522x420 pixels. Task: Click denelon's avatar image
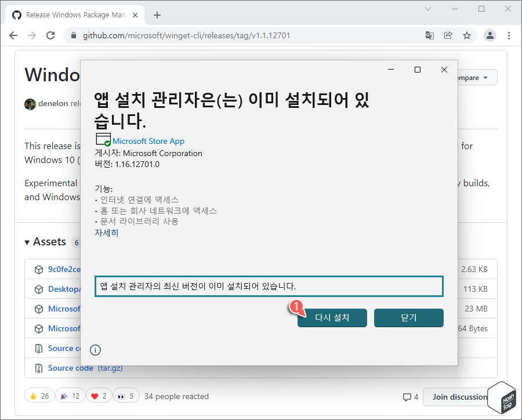point(30,104)
